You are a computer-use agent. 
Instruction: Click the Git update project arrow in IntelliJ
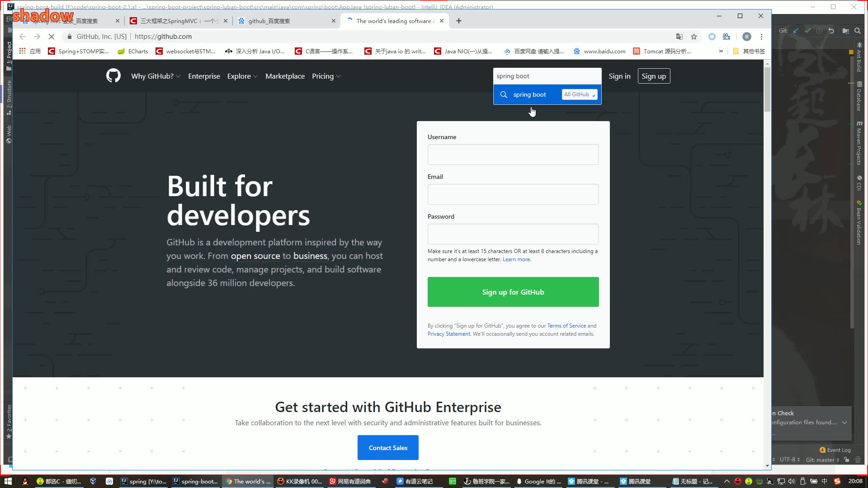click(x=796, y=31)
